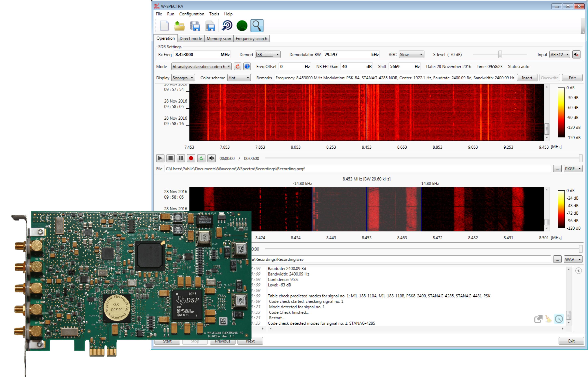This screenshot has width=588, height=377.
Task: Switch to the Operation tab
Action: [166, 38]
